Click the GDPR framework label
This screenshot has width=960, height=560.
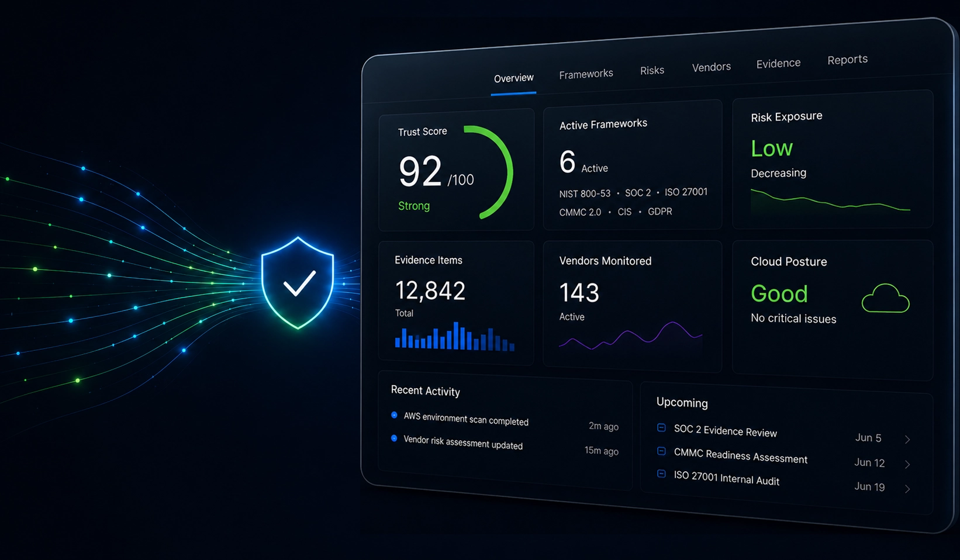coord(660,211)
